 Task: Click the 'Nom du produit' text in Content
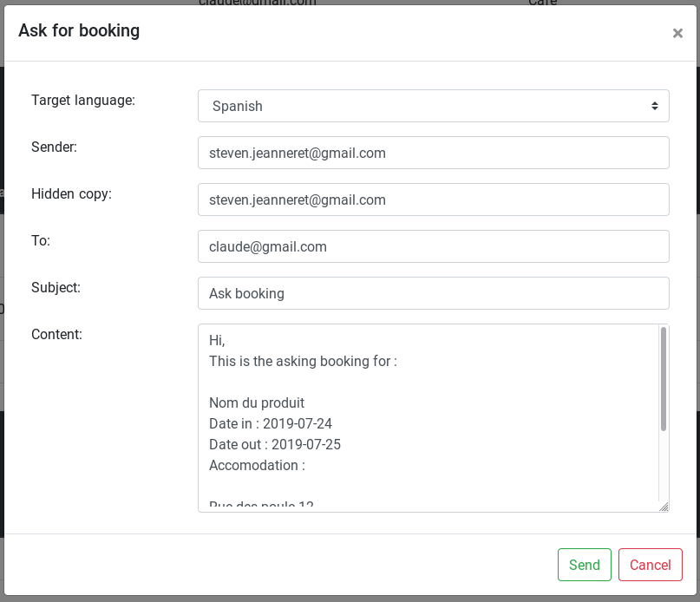[x=256, y=402]
